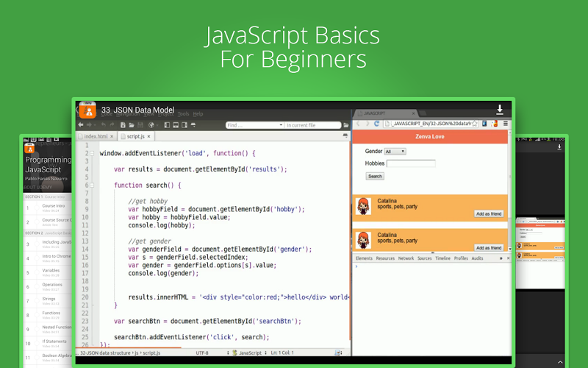Switch to the index.html tab
Image resolution: width=588 pixels, height=368 pixels.
[96, 136]
